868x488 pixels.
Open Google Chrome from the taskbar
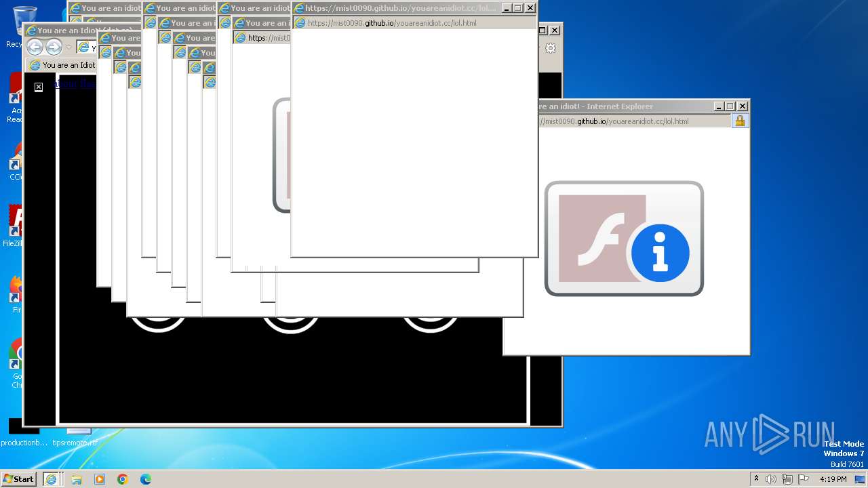point(123,479)
